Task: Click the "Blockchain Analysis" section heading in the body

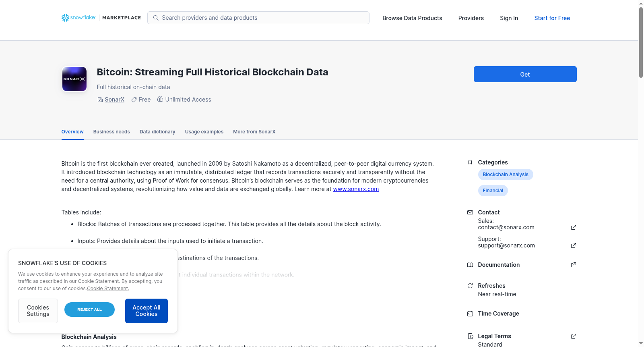Action: 89,337
